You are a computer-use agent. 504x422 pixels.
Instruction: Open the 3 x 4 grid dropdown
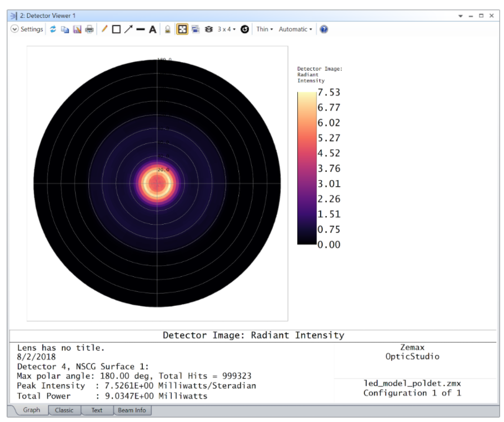pyautogui.click(x=227, y=29)
